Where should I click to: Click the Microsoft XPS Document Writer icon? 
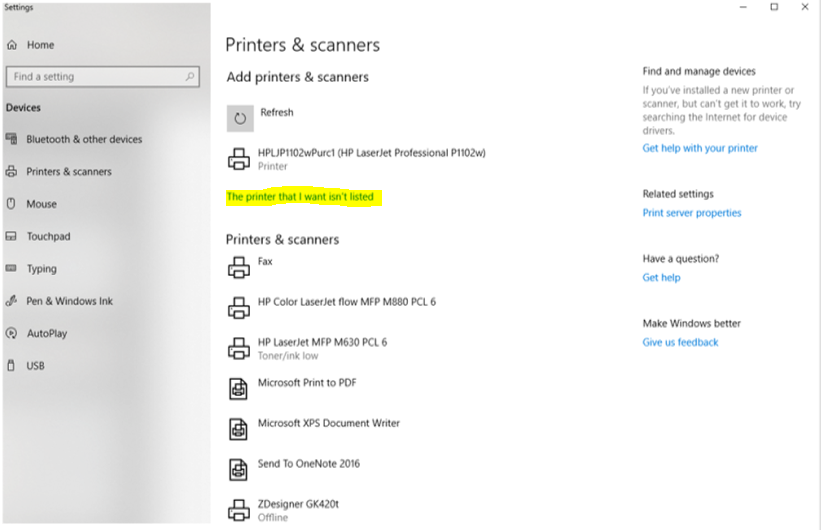coord(238,429)
